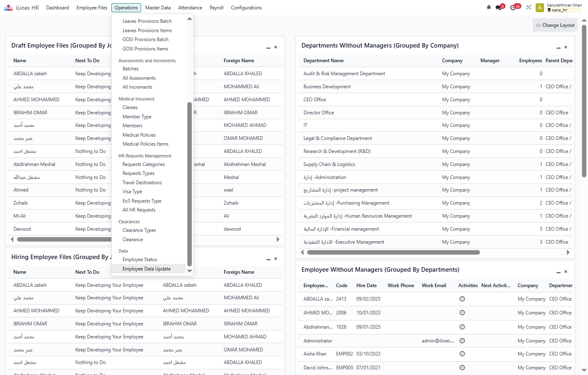Close Draft Employee Files panel
Screen dimensions: 588x375
point(276,47)
